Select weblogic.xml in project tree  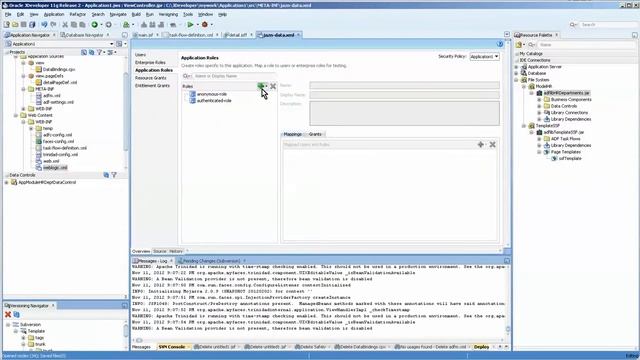coord(55,168)
